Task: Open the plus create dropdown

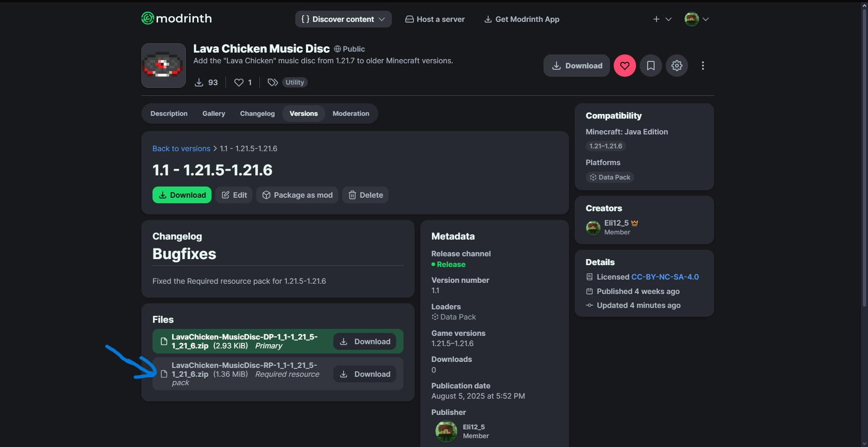Action: [x=662, y=19]
